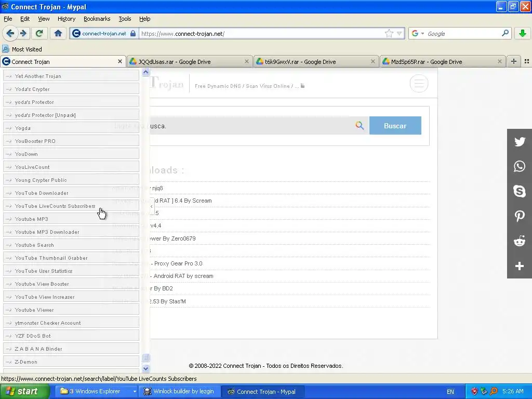
Task: Close the MzdSp65P.rar tab
Action: click(x=499, y=61)
